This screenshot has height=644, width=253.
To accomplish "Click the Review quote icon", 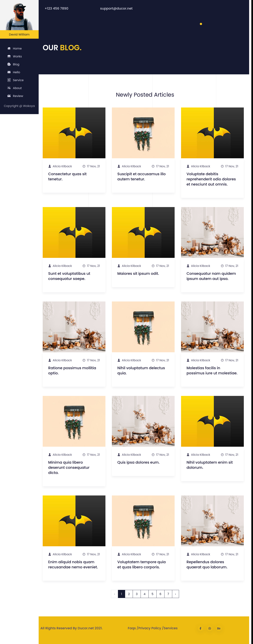I will pos(9,96).
